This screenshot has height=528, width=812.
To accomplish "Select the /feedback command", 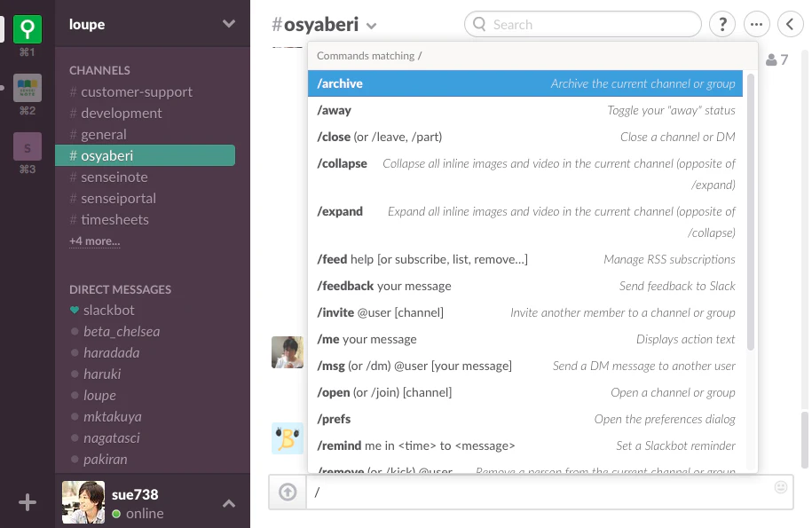I will (525, 286).
